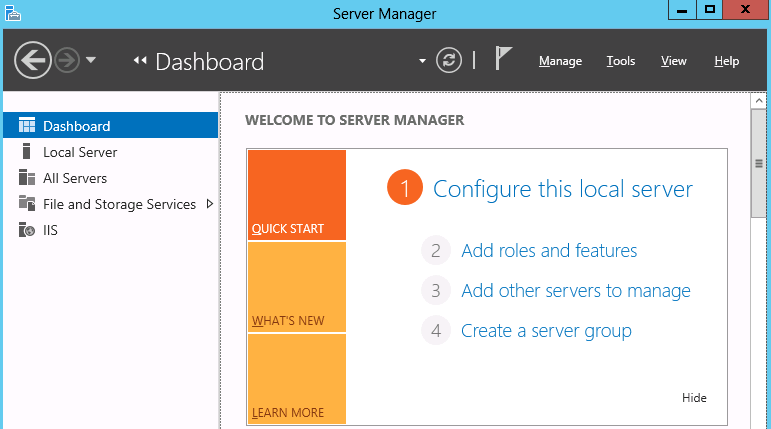Open the View menu

click(674, 61)
